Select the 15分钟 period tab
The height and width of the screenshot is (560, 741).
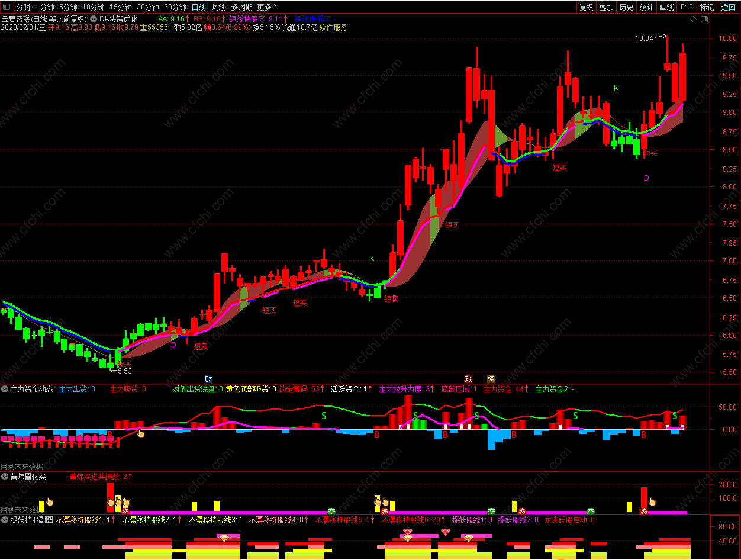(x=121, y=7)
